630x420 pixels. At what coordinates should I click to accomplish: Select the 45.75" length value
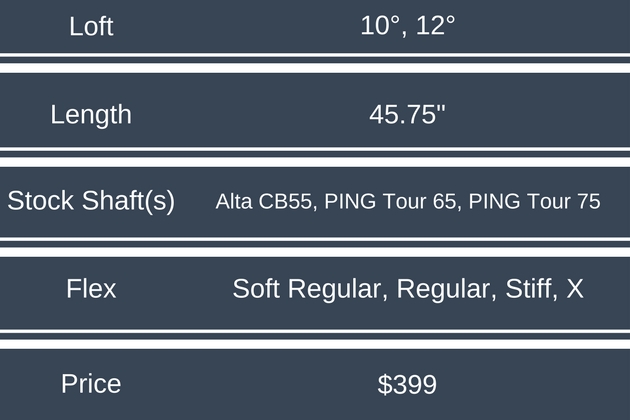[407, 114]
